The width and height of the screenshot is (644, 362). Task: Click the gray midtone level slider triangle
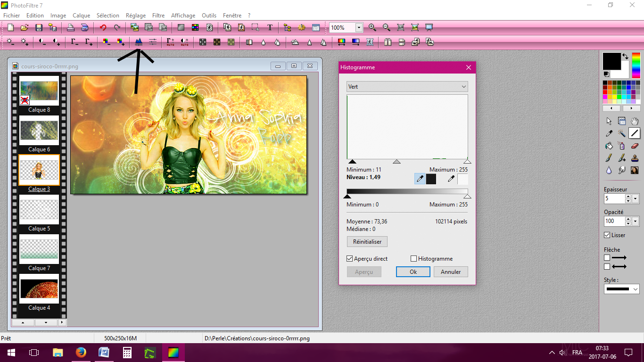coord(397,162)
